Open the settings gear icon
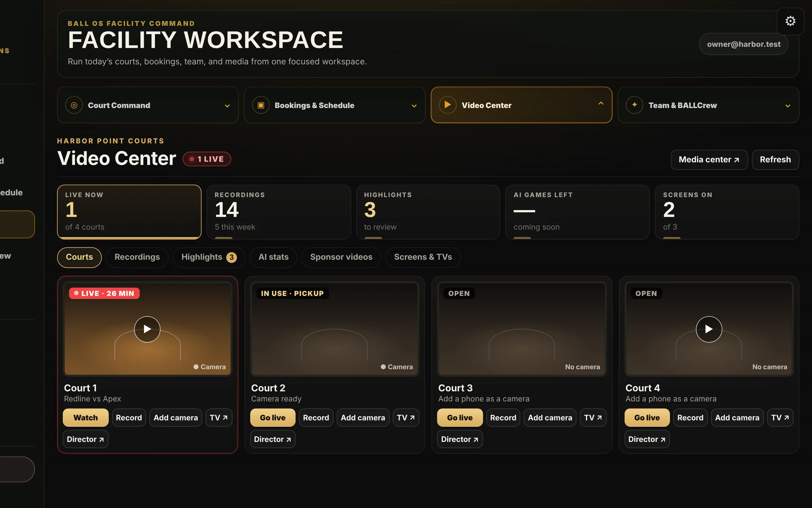 point(790,21)
